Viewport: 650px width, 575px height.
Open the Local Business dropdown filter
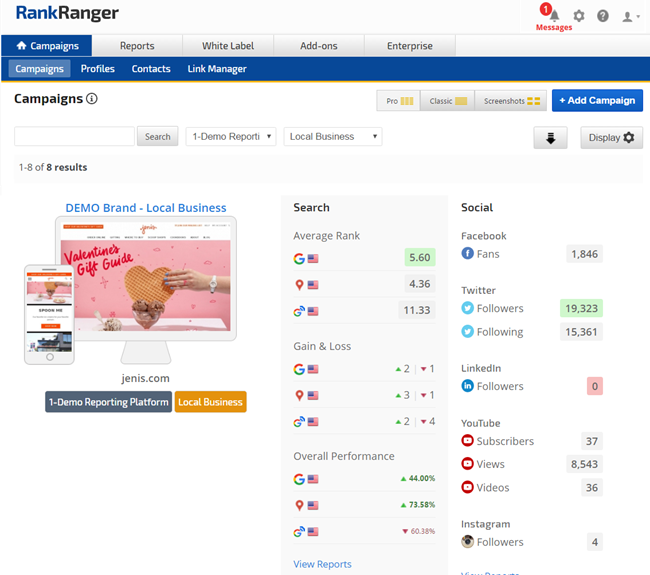click(x=333, y=136)
